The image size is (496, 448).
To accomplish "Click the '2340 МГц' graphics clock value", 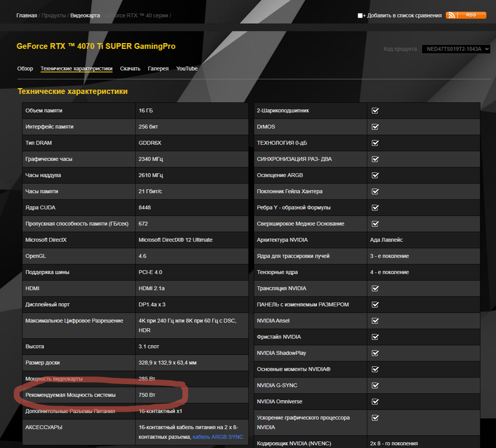I will click(151, 159).
